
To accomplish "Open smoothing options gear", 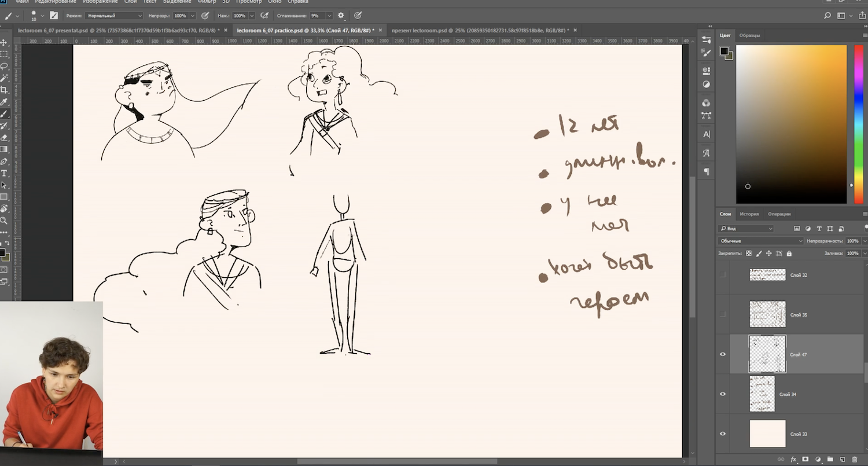I will tap(341, 16).
